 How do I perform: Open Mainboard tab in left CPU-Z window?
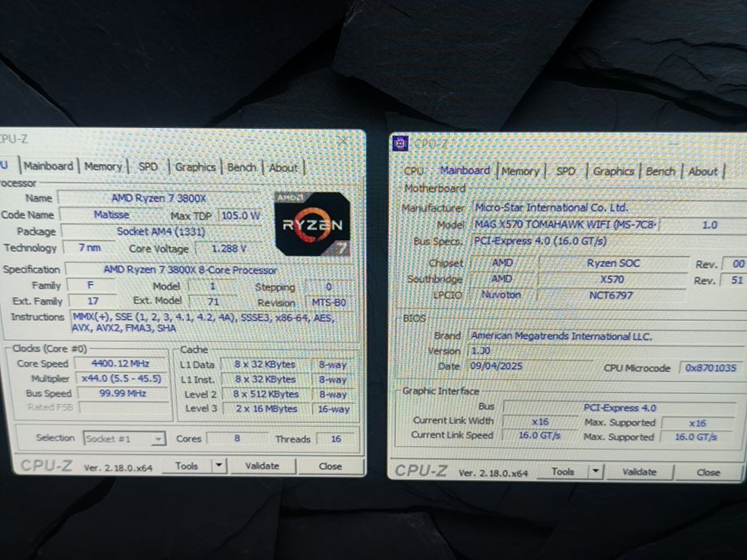coord(49,166)
